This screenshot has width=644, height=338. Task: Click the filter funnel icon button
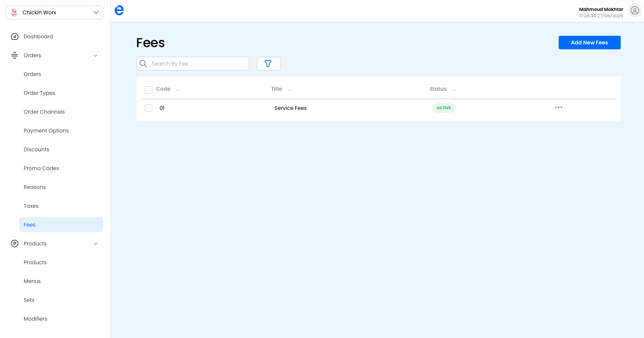(x=268, y=64)
